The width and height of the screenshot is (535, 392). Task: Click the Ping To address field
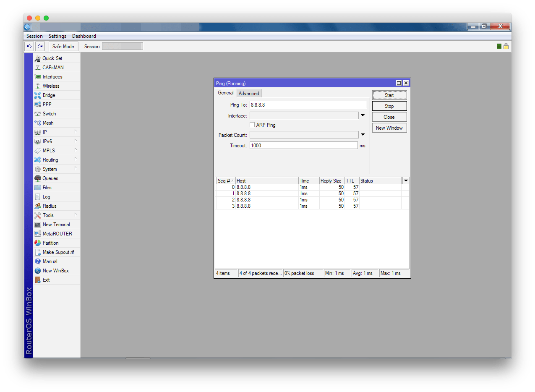point(308,105)
